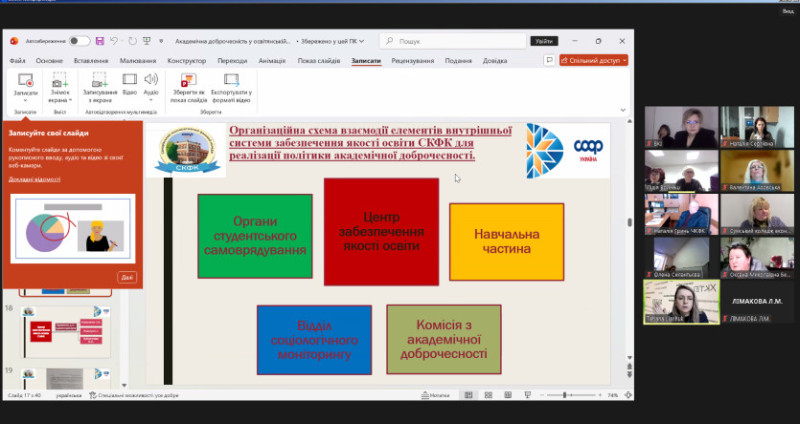Click the Далі button in tip popup
This screenshot has width=800, height=424.
tap(127, 277)
